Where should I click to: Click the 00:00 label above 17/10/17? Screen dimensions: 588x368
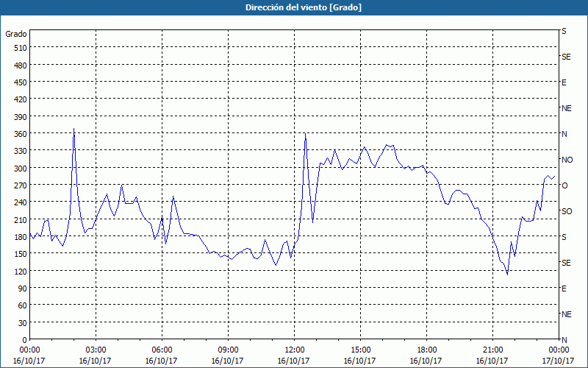tap(559, 350)
